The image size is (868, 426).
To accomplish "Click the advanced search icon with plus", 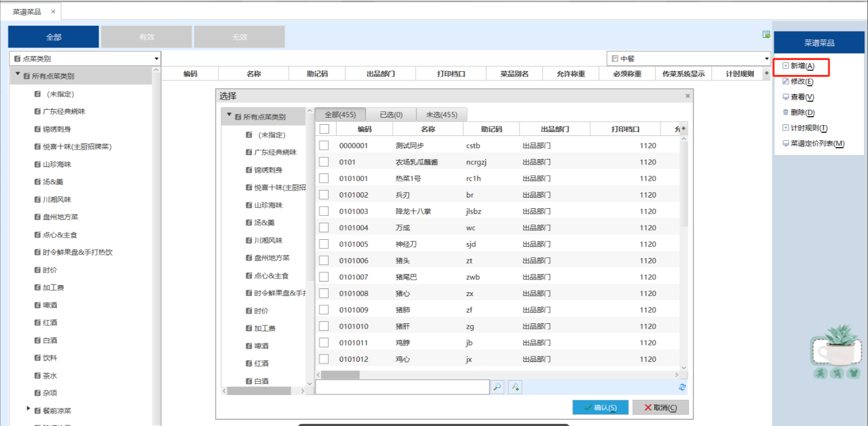I will [515, 387].
